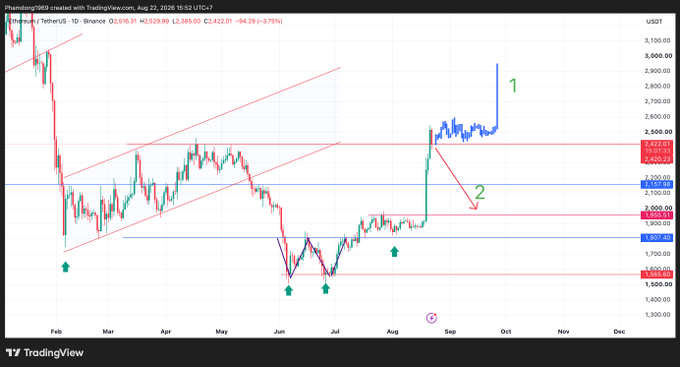Click the 1,900.00 price axis label
Image resolution: width=680 pixels, height=367 pixels.
657,223
